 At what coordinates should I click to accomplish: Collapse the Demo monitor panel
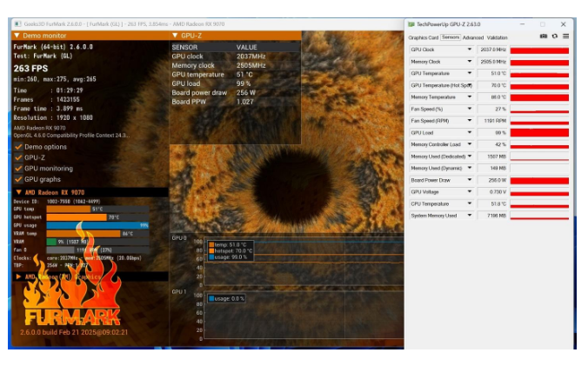(x=17, y=36)
